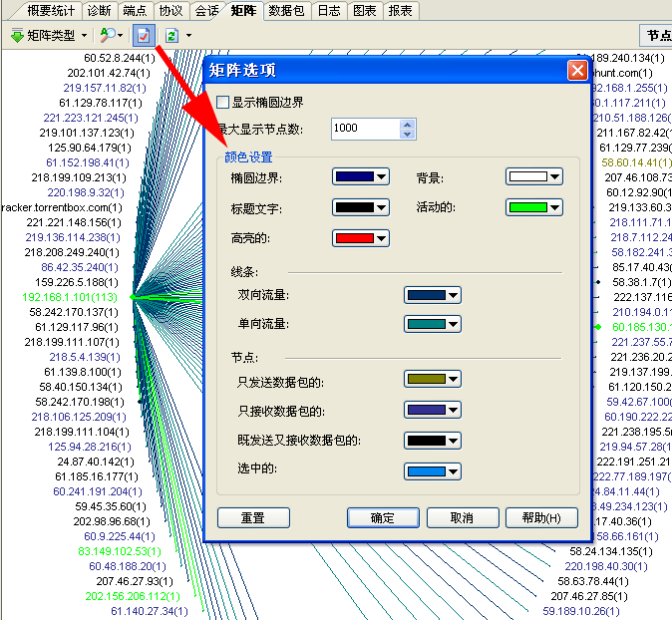Select node 24.87.40.142(1)
Image resolution: width=672 pixels, height=620 pixels.
(96, 462)
